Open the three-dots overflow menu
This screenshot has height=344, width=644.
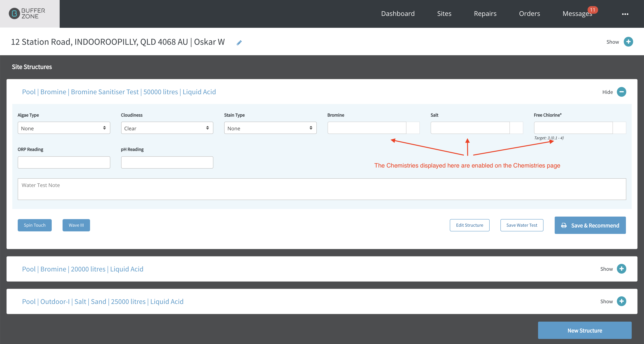[x=625, y=14]
